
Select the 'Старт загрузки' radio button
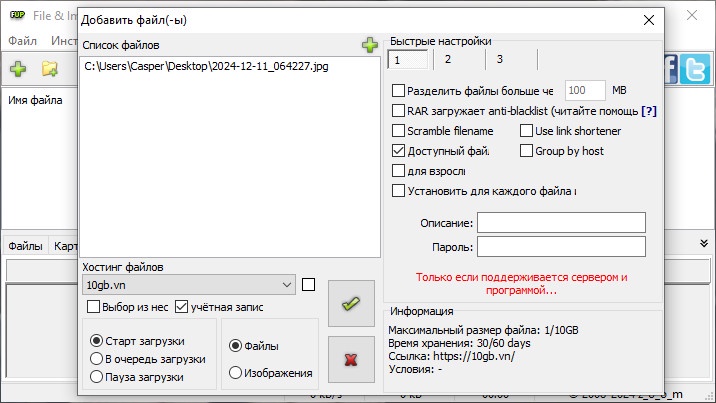(96, 340)
